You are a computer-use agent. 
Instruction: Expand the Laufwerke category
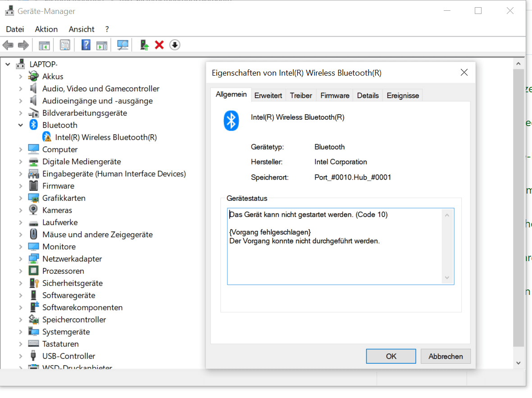[x=20, y=222]
